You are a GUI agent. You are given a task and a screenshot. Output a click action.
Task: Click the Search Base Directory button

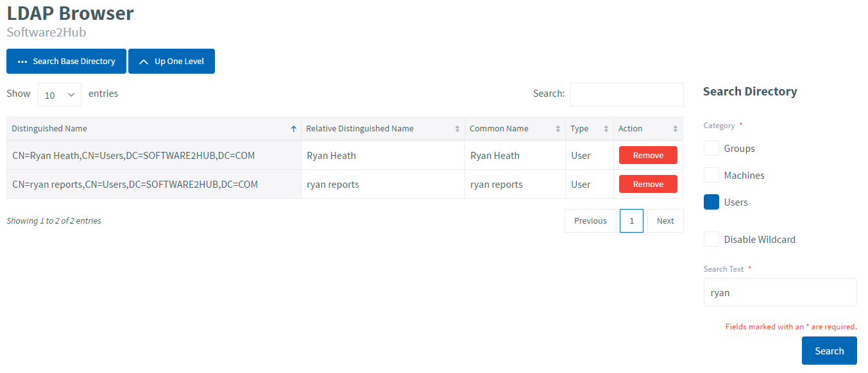66,62
